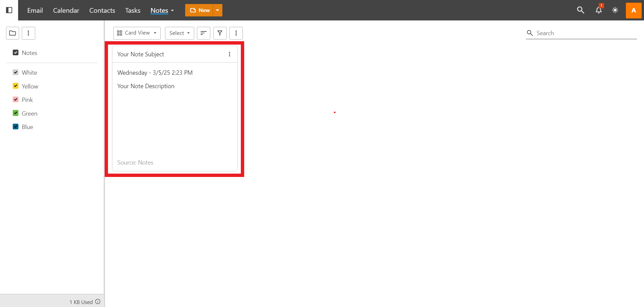Open the notes toolbar more-actions dots
This screenshot has height=307, width=644.
(x=236, y=33)
